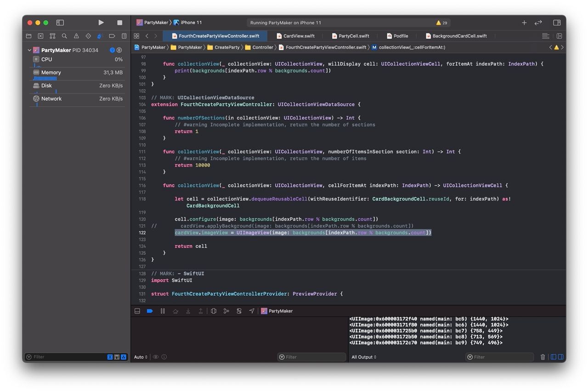Hide the debug area
The width and height of the screenshot is (588, 392).
tap(137, 311)
